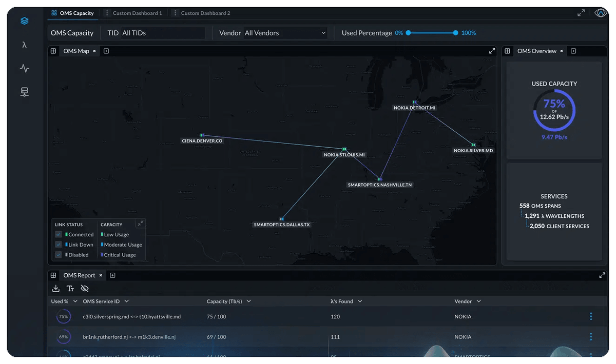Image resolution: width=616 pixels, height=364 pixels.
Task: Select the OMS Map panel tab
Action: 76,51
